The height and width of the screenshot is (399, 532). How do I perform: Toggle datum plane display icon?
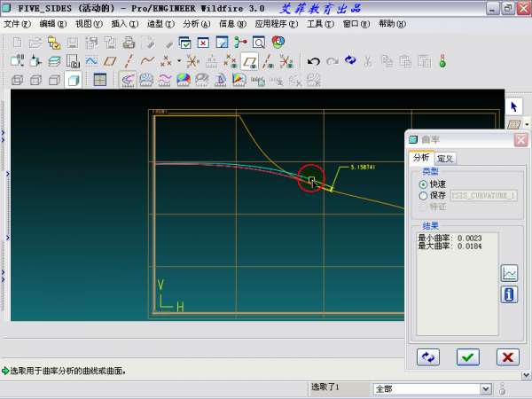click(x=249, y=62)
